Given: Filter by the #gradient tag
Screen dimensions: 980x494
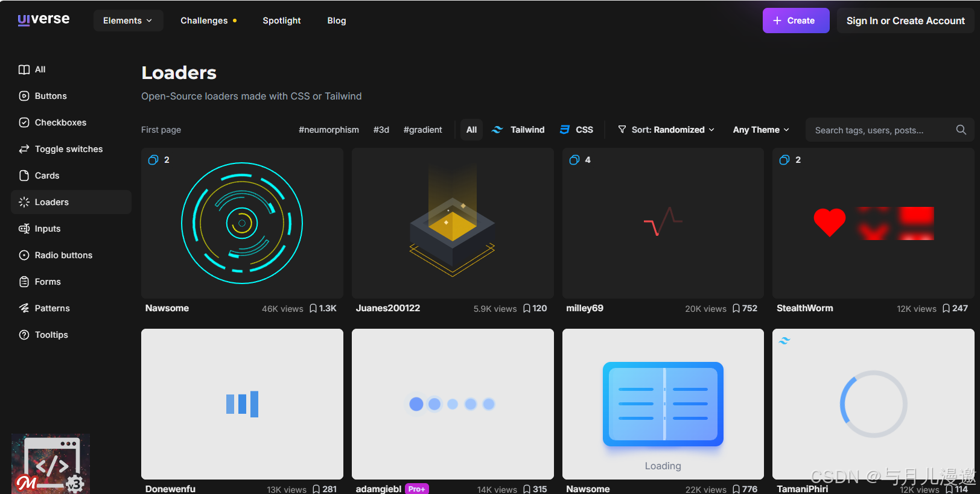Looking at the screenshot, I should tap(423, 130).
